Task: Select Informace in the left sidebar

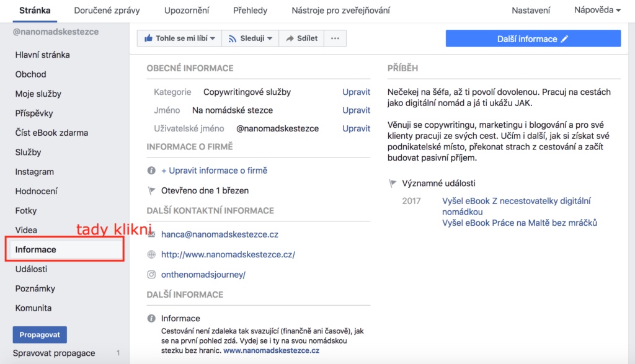Action: click(36, 249)
